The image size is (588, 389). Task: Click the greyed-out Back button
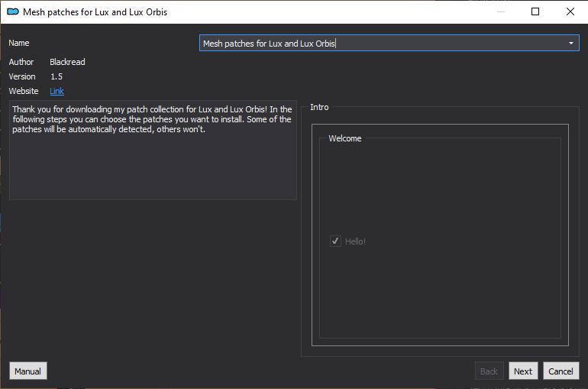(x=489, y=371)
